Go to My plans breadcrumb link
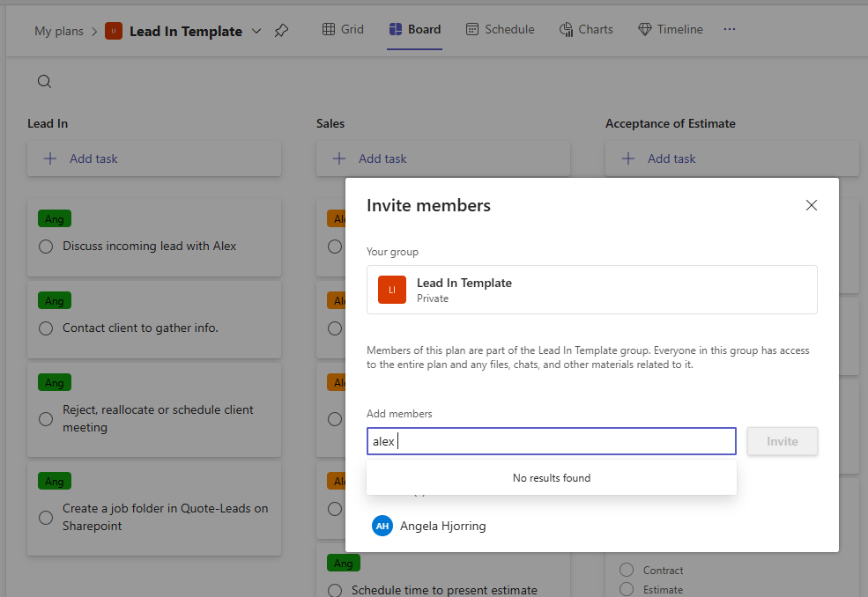 [x=59, y=31]
